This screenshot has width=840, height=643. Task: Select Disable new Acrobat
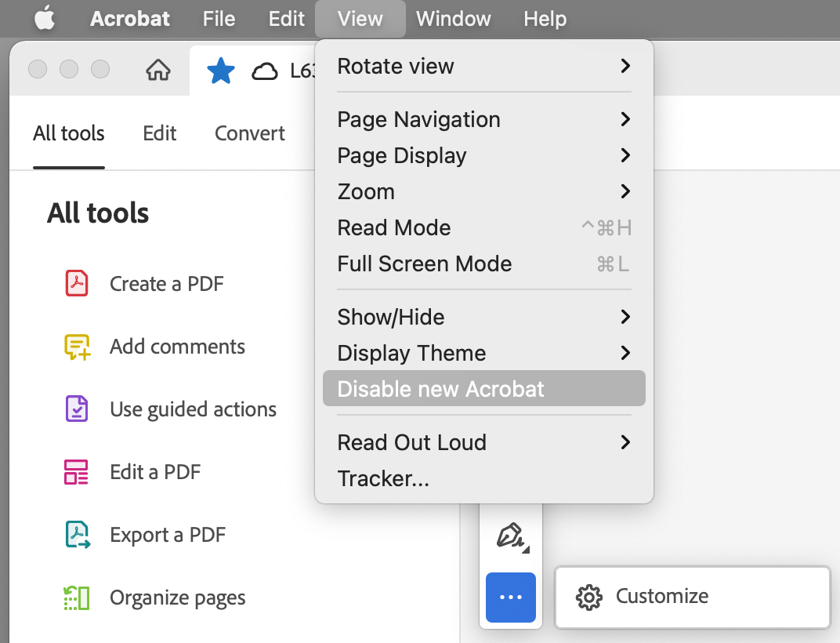(483, 388)
